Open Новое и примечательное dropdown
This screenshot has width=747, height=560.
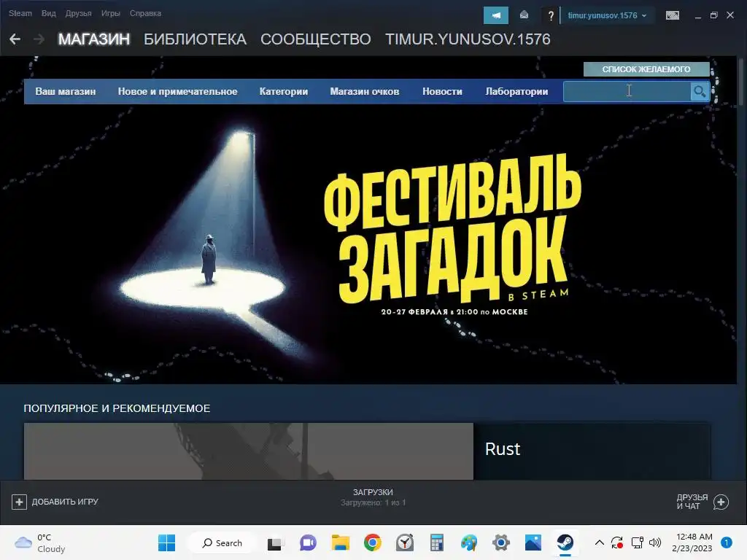[x=178, y=91]
